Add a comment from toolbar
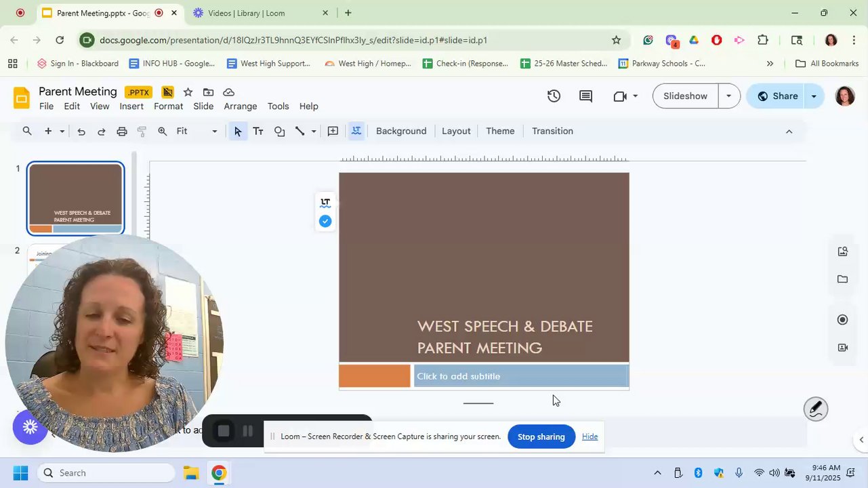 [x=333, y=131]
